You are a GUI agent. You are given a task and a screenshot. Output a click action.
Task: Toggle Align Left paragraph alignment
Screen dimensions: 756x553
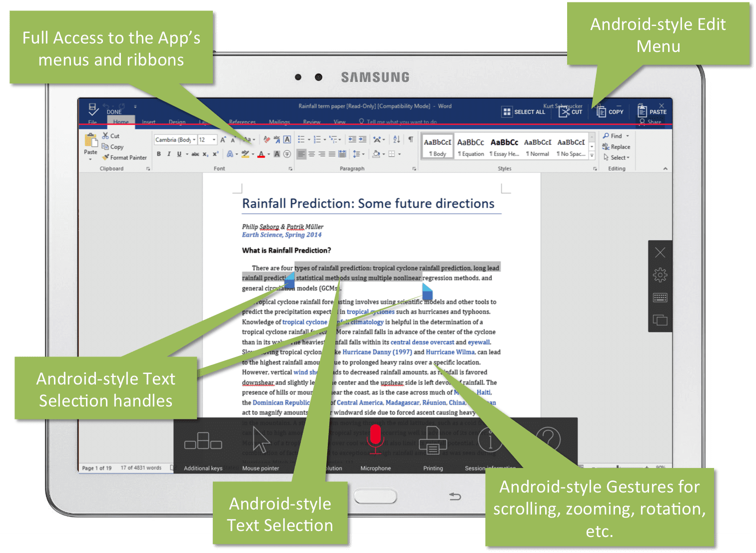coord(301,154)
